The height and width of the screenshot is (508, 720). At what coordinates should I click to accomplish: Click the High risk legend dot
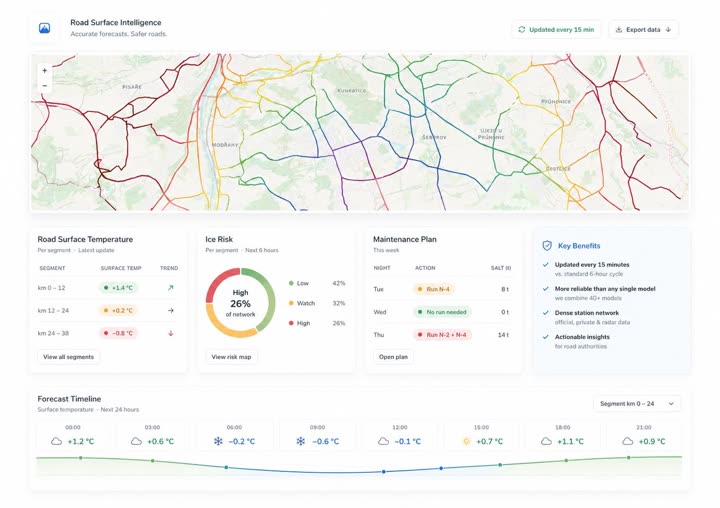pos(291,323)
